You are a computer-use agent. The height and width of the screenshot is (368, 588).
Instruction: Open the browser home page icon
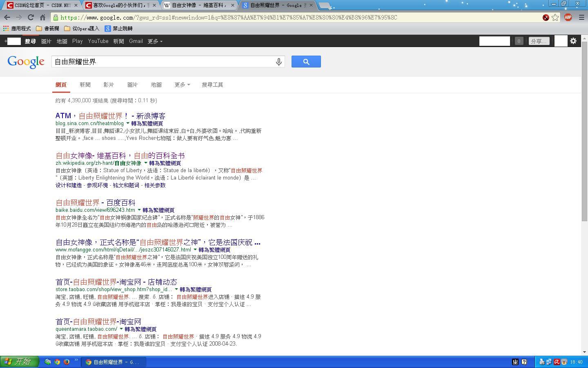click(42, 17)
